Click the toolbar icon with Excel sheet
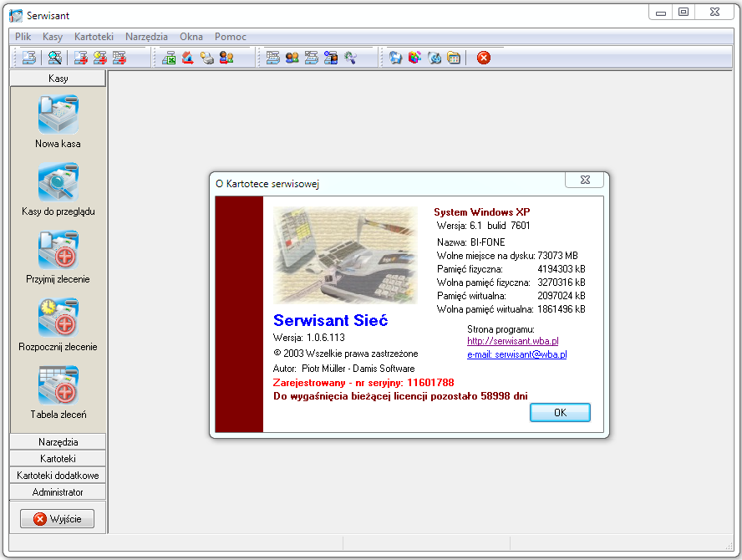 [169, 58]
